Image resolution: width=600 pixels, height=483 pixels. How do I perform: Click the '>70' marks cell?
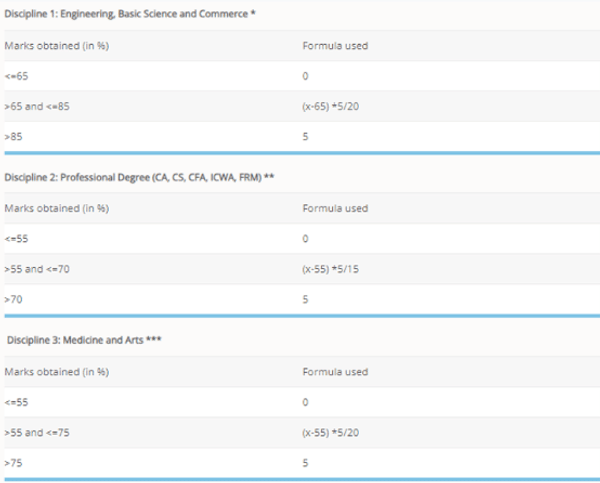(x=12, y=297)
